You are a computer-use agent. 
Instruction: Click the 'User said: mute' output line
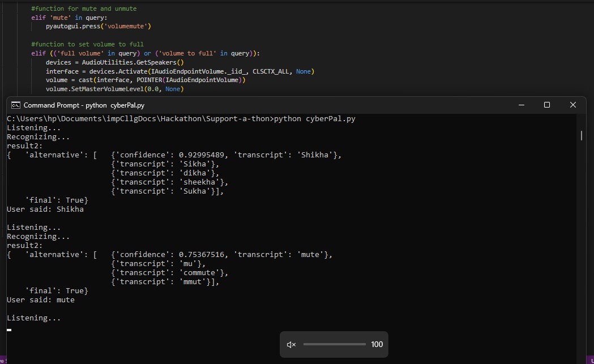pos(41,299)
